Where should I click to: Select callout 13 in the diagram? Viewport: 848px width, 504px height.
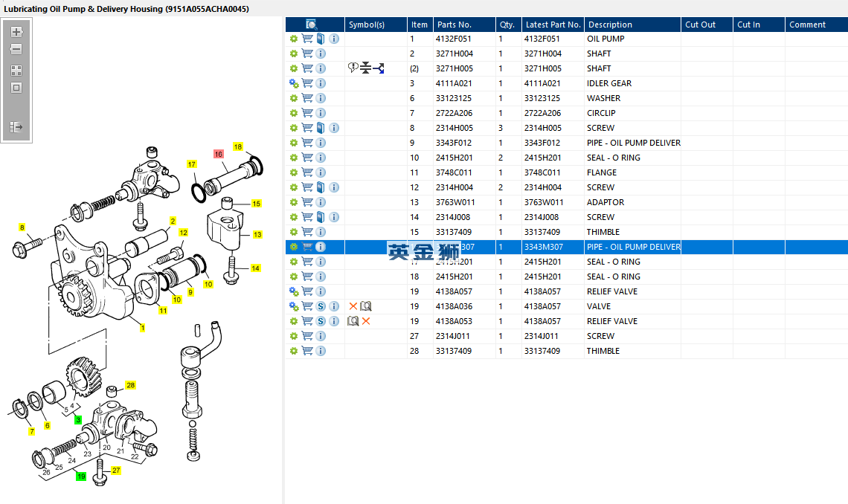(257, 234)
